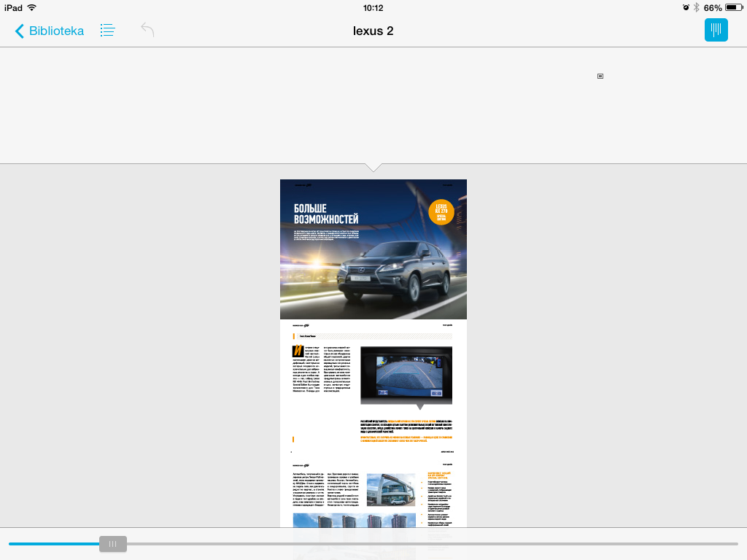Toggle the page thumbnails strip button
The image size is (747, 560).
coord(716,30)
